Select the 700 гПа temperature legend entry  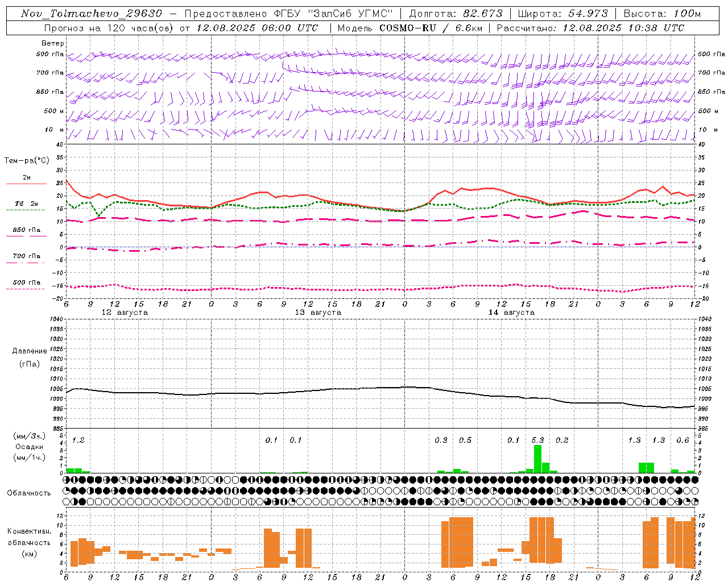[26, 256]
